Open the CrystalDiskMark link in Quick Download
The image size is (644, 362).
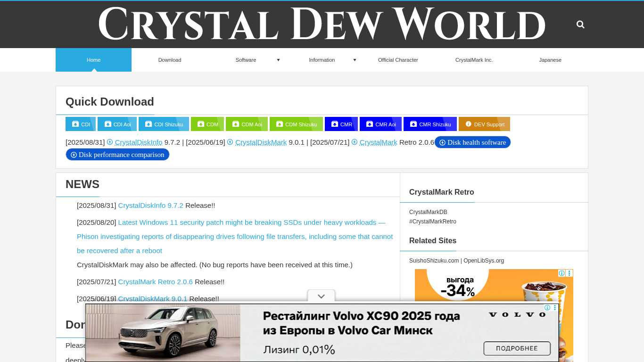[x=261, y=142]
